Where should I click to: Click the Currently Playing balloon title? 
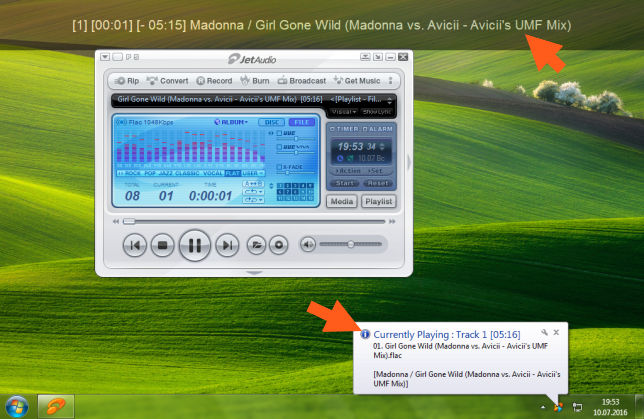point(446,334)
